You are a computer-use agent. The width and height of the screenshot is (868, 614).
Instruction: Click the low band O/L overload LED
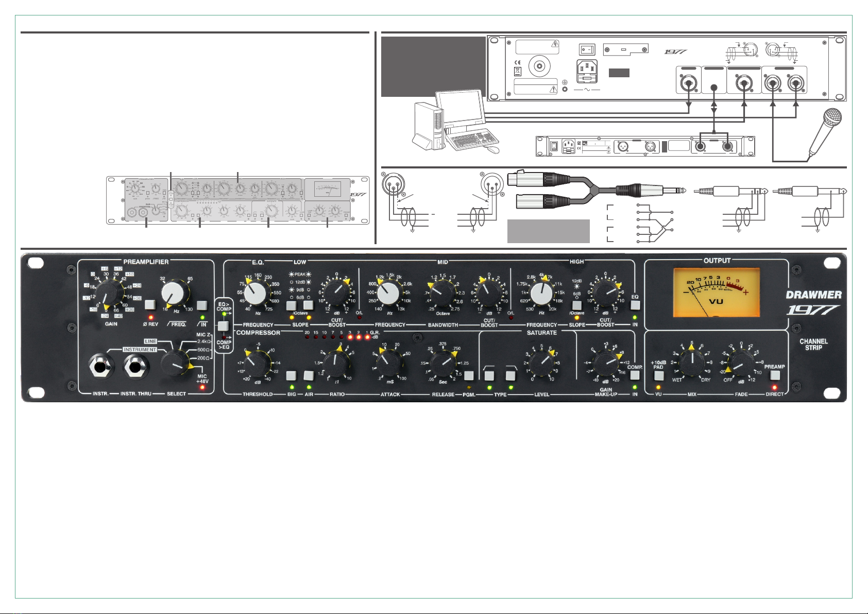tap(359, 318)
